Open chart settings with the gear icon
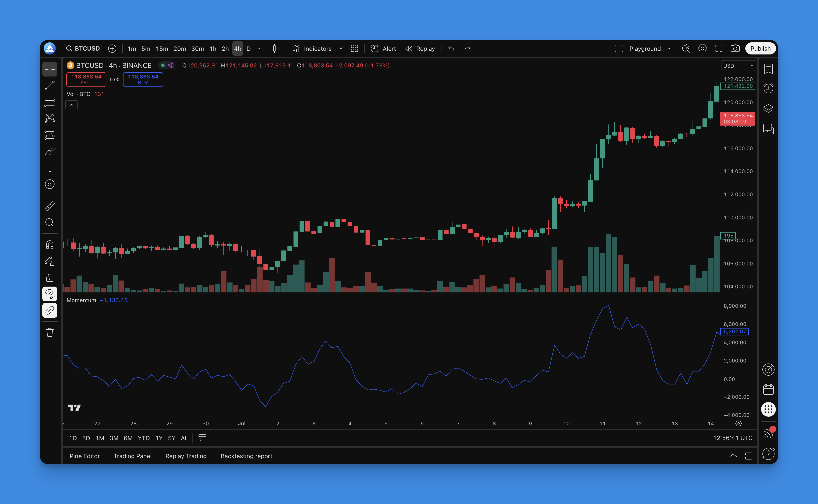The height and width of the screenshot is (504, 818). coord(702,48)
